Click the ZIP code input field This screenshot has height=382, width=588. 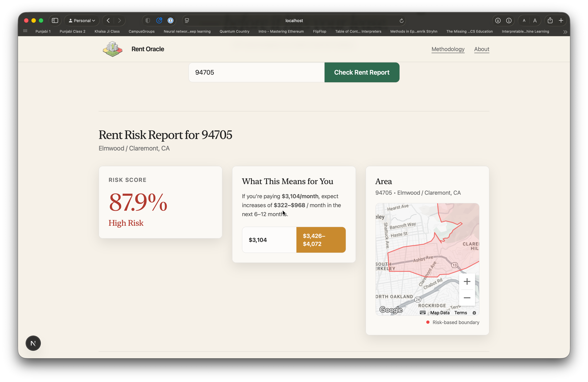click(x=256, y=72)
